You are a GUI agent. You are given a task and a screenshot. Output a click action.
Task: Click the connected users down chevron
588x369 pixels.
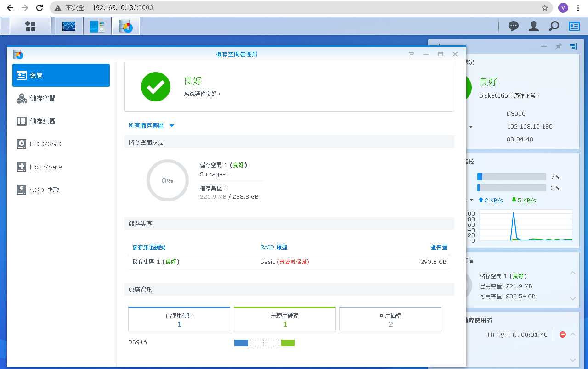[573, 360]
